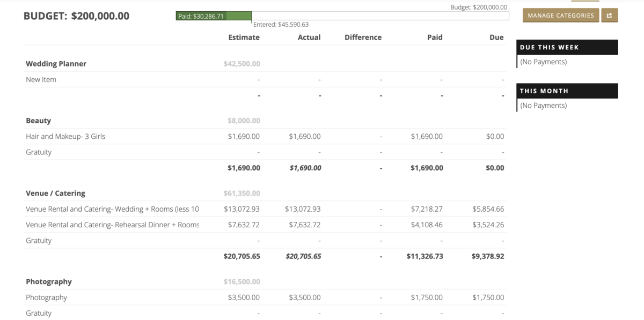Click the Estimate column header
This screenshot has height=320, width=644.
(244, 38)
